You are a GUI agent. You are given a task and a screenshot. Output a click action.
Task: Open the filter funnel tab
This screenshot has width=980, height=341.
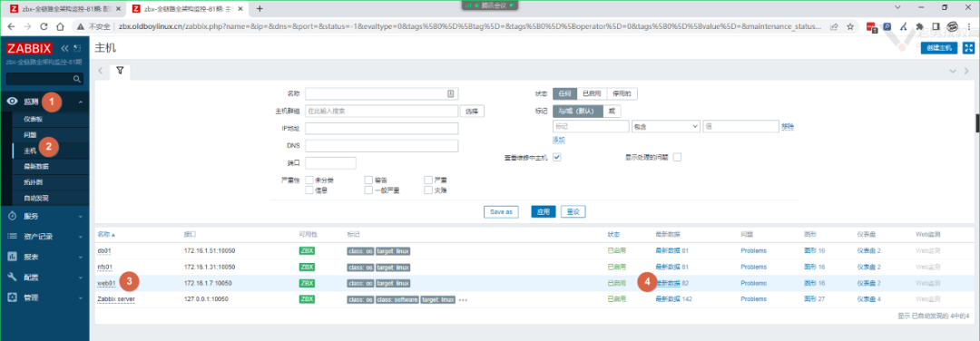click(119, 72)
